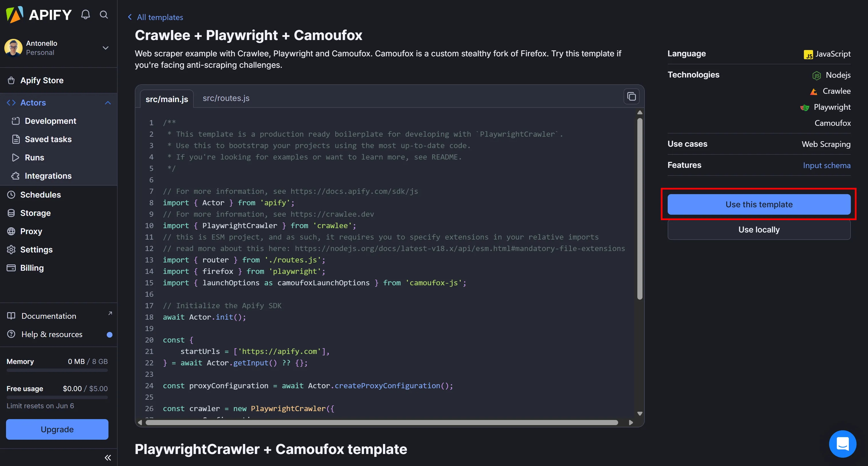
Task: Click the code scroll-down arrow
Action: coord(640,413)
